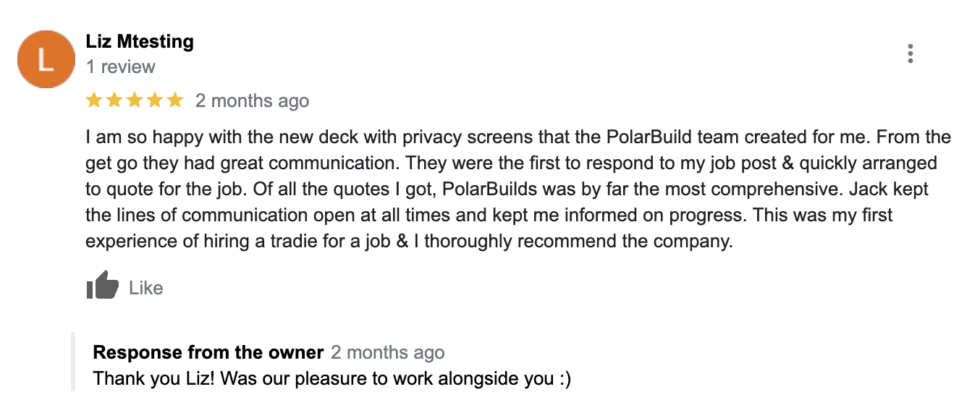
Task: Click the first rating star
Action: coord(94,101)
